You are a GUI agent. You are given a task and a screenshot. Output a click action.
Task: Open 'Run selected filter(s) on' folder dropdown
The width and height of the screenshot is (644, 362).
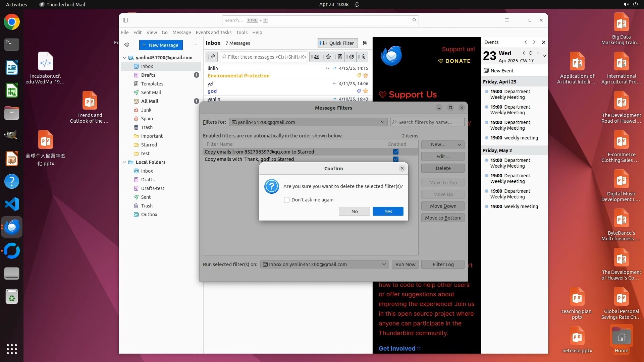324,264
